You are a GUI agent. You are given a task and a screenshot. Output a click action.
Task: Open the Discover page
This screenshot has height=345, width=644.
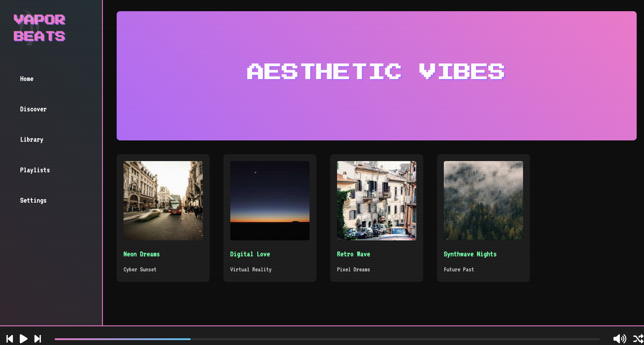(x=33, y=109)
